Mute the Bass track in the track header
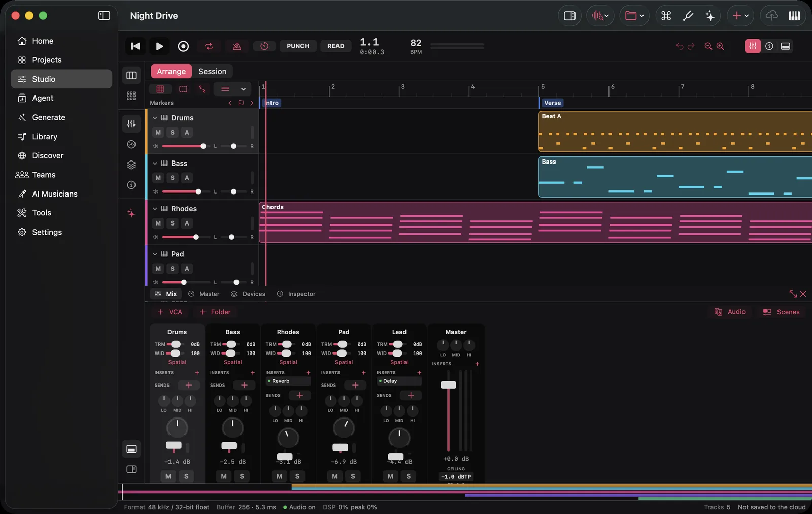 coord(158,178)
